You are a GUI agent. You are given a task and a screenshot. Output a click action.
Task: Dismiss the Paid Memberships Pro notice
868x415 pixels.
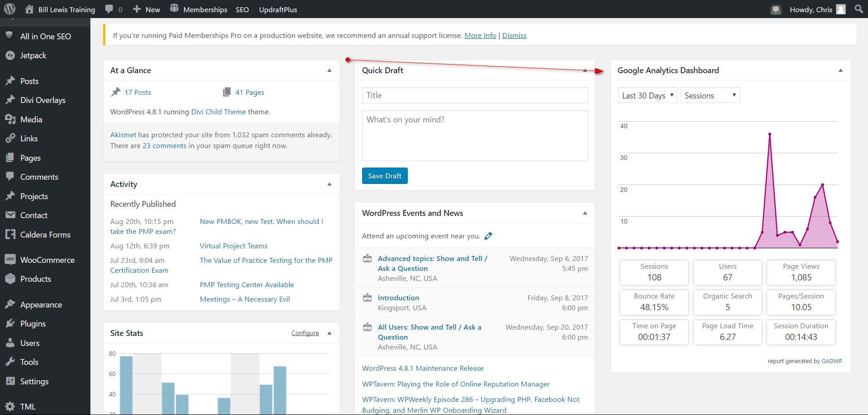pos(514,36)
